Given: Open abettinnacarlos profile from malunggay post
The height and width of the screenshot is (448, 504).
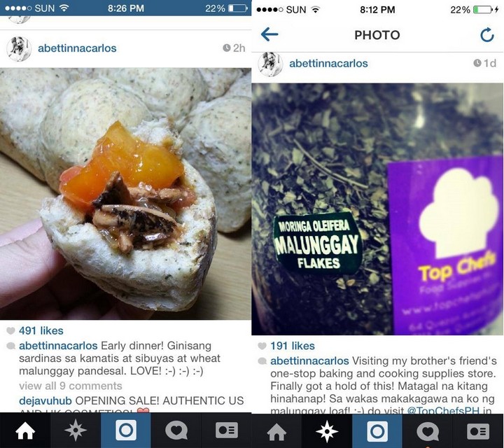Looking at the screenshot, I should point(328,63).
